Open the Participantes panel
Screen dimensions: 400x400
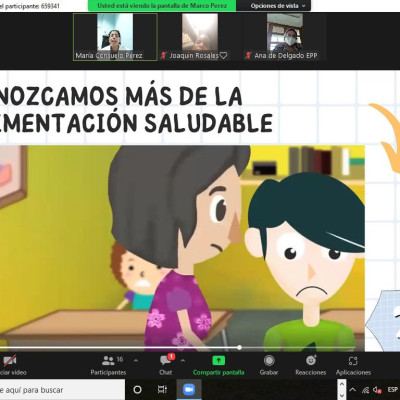tap(108, 366)
